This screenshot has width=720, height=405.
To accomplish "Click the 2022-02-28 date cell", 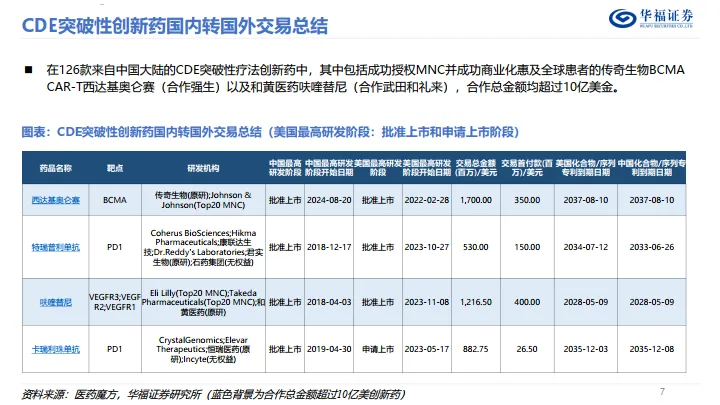I will click(x=427, y=200).
